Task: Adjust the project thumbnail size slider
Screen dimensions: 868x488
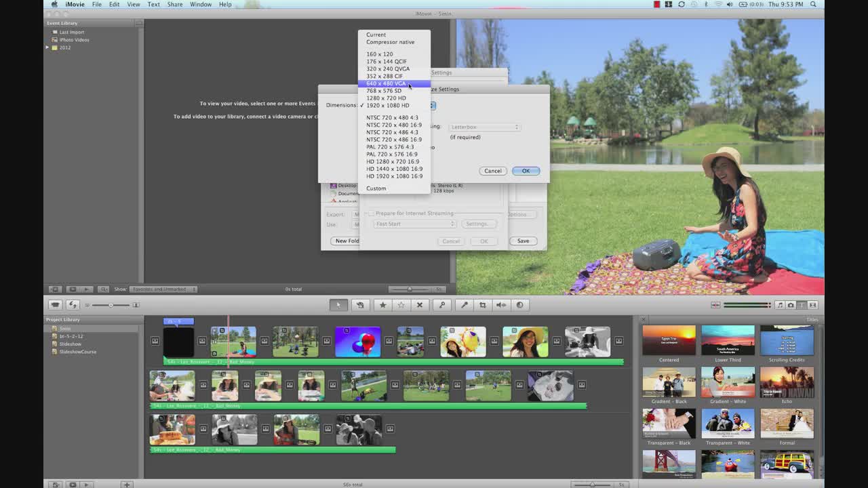Action: click(x=111, y=305)
